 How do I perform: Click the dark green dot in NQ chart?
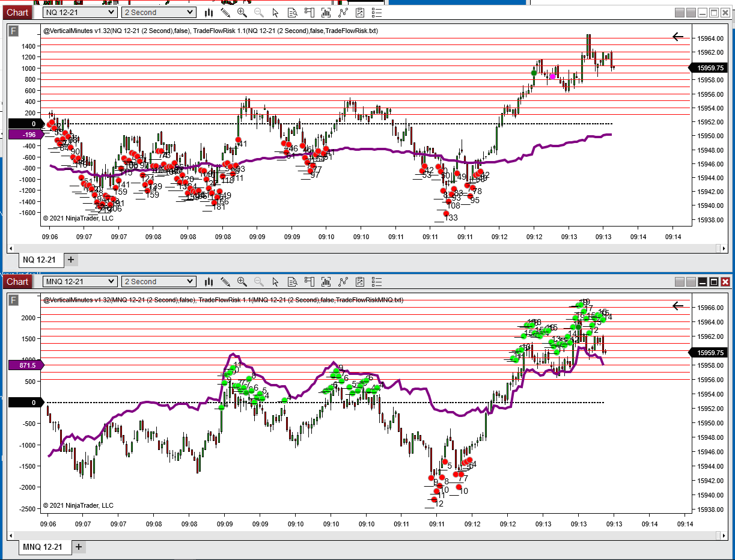click(x=534, y=73)
